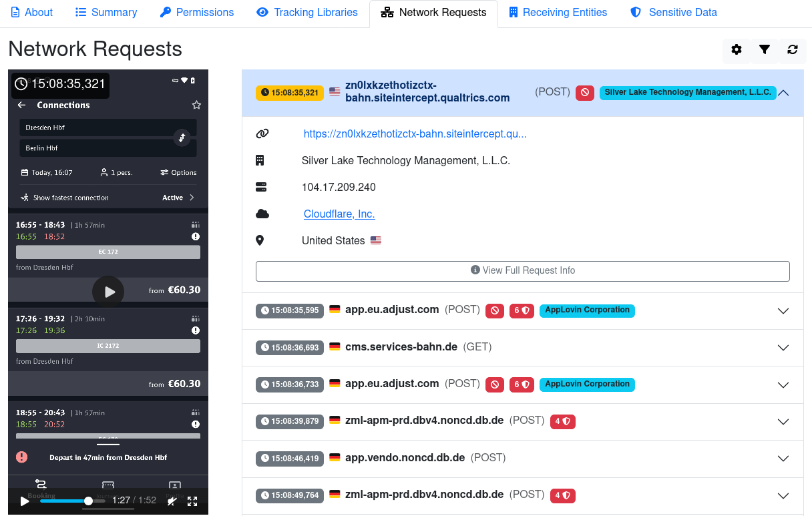Click the settings gear icon
This screenshot has width=812, height=516.
pos(737,49)
